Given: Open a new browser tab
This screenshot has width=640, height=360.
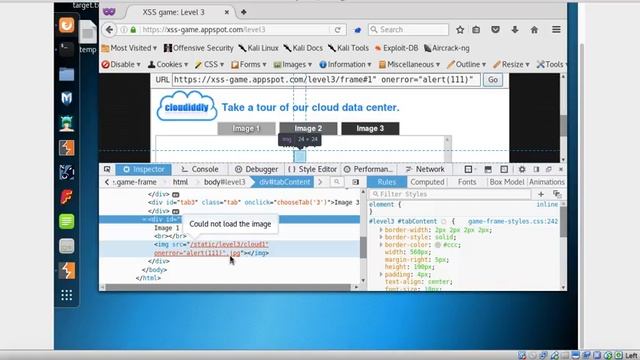Looking at the screenshot, I should pyautogui.click(x=244, y=12).
